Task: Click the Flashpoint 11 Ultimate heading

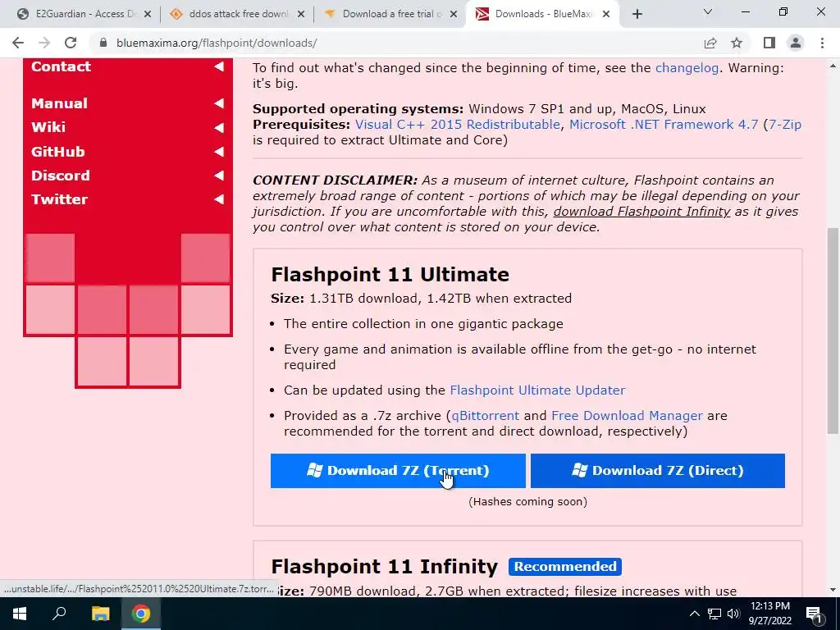Action: pos(390,274)
